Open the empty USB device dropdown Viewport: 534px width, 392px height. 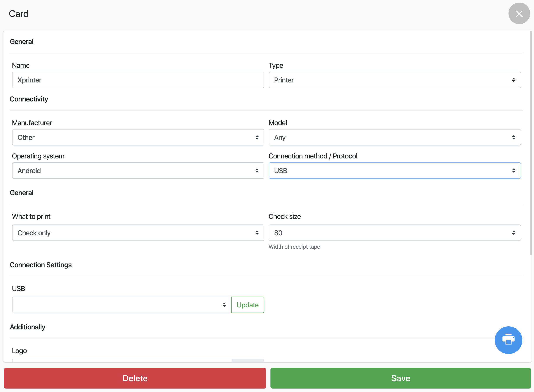pos(119,305)
